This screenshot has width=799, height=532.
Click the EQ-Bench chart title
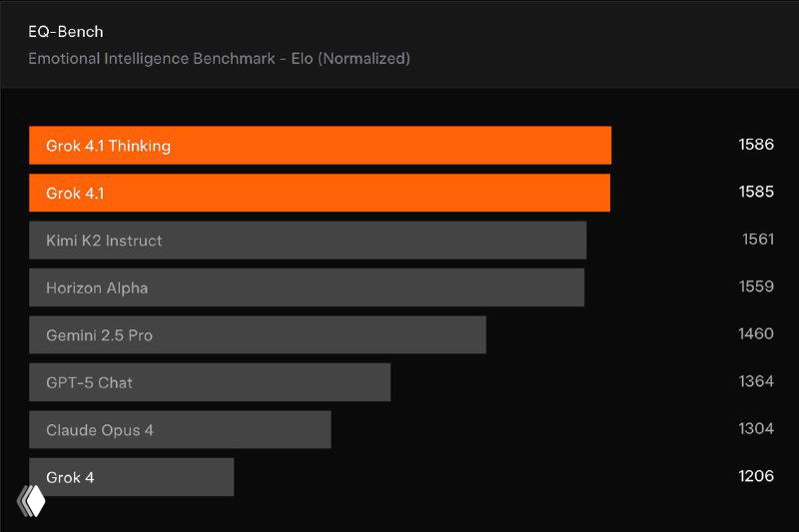click(x=66, y=32)
